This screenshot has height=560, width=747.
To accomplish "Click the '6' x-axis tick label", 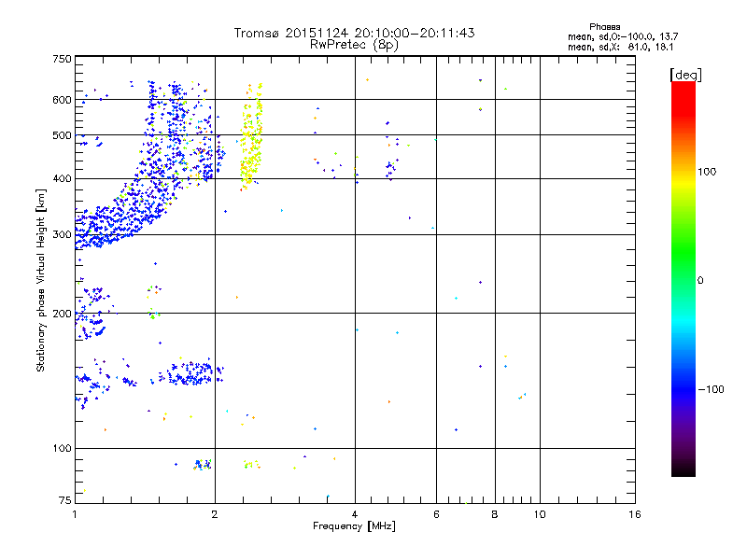I will coord(436,514).
